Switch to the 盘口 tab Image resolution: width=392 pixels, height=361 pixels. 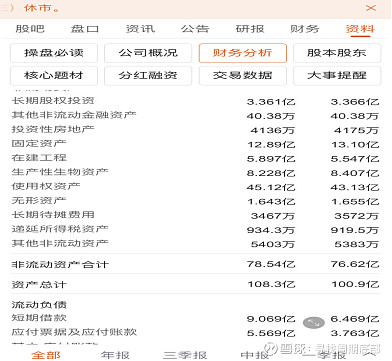coord(85,29)
